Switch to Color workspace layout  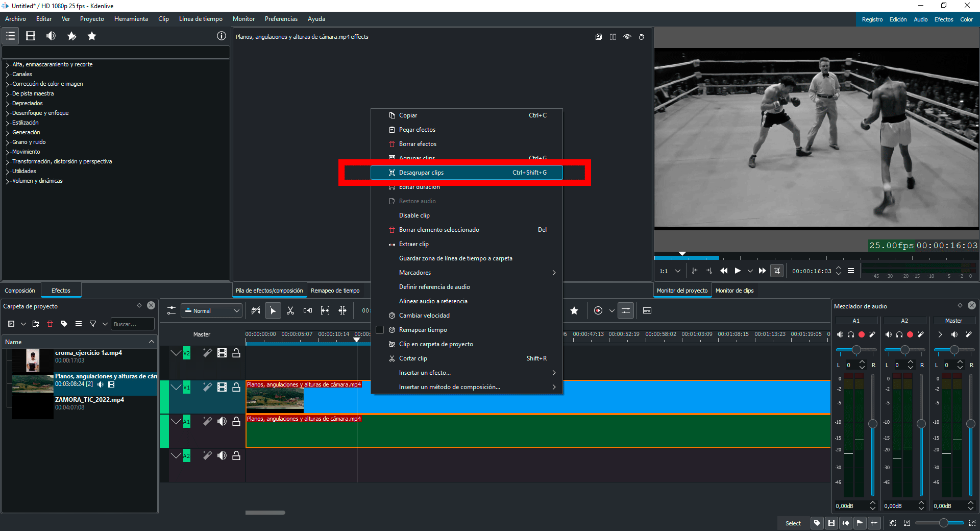[x=966, y=19]
